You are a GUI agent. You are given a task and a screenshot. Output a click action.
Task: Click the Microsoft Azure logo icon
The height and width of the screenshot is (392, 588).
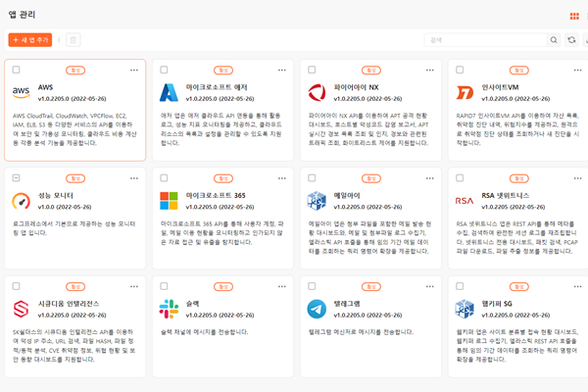(169, 93)
